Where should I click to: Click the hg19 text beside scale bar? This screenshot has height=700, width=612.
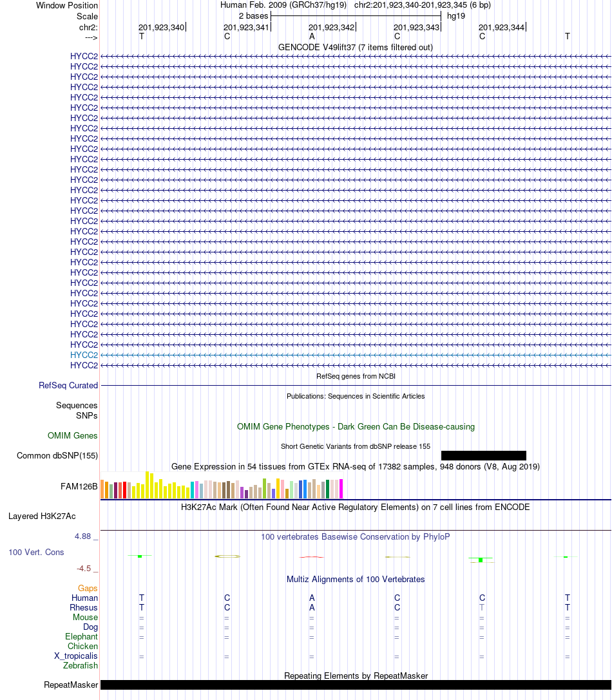pos(456,16)
